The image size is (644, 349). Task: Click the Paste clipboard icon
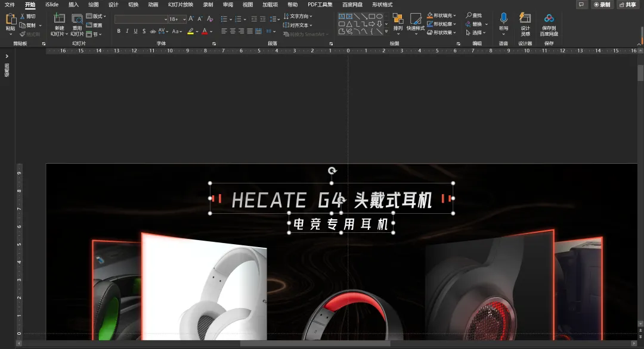[10, 20]
